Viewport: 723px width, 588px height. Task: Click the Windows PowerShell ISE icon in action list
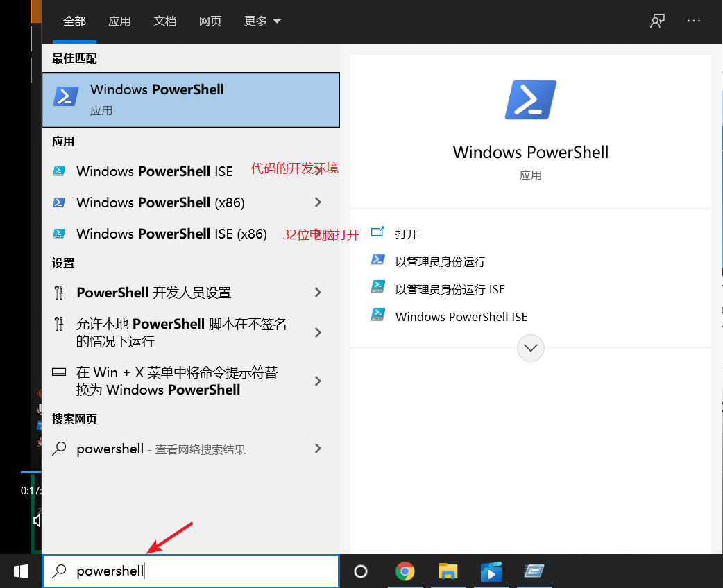[x=378, y=315]
